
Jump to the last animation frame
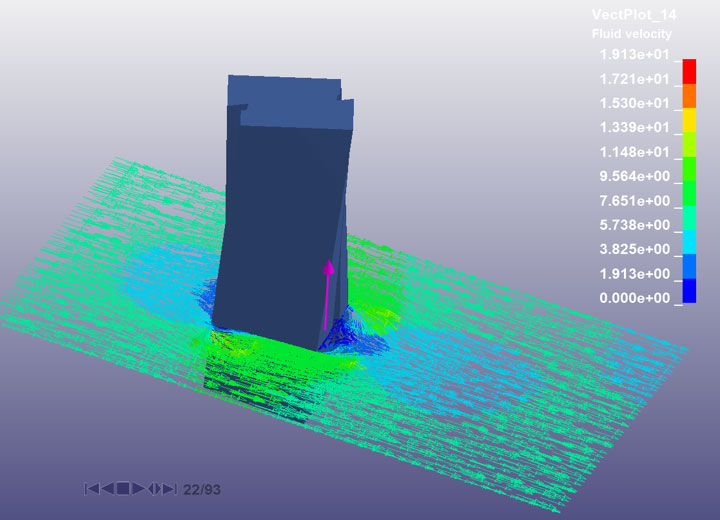coord(169,489)
